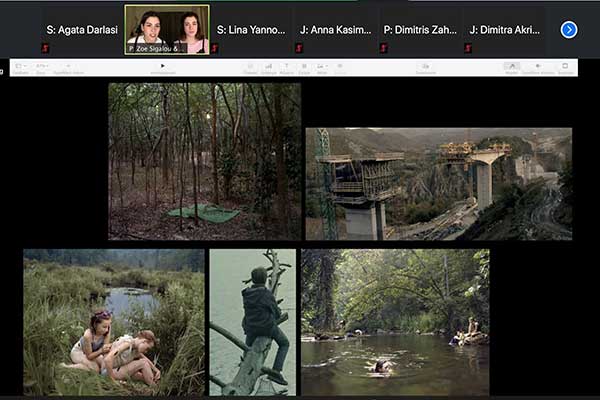Toggle the Animate inspector panel
600x400 pixels.
pos(538,67)
